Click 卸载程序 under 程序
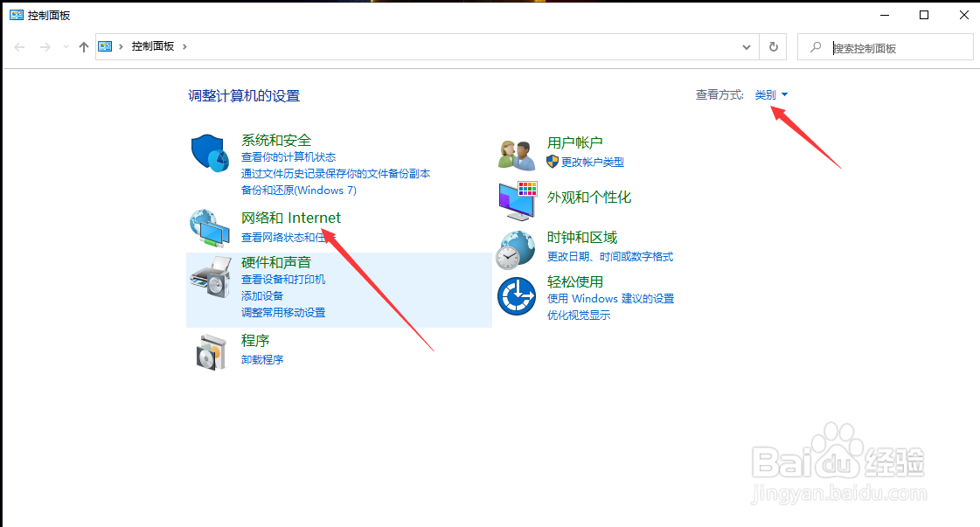 [x=261, y=359]
